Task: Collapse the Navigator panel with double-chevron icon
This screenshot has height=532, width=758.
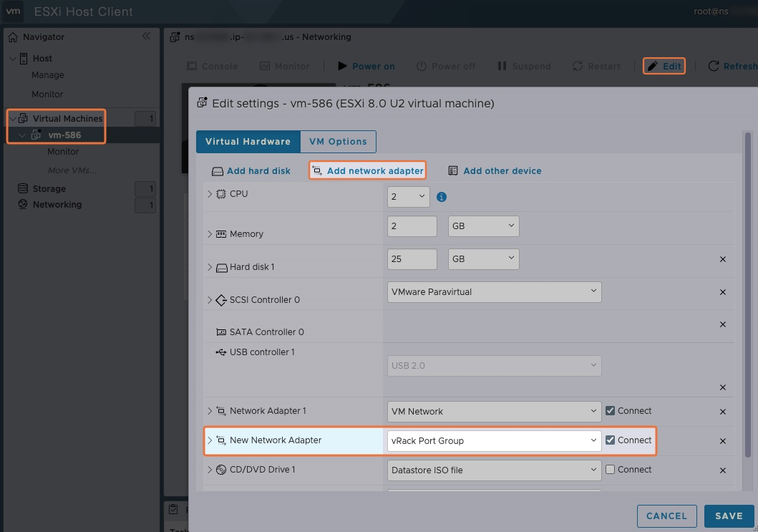Action: pyautogui.click(x=146, y=37)
